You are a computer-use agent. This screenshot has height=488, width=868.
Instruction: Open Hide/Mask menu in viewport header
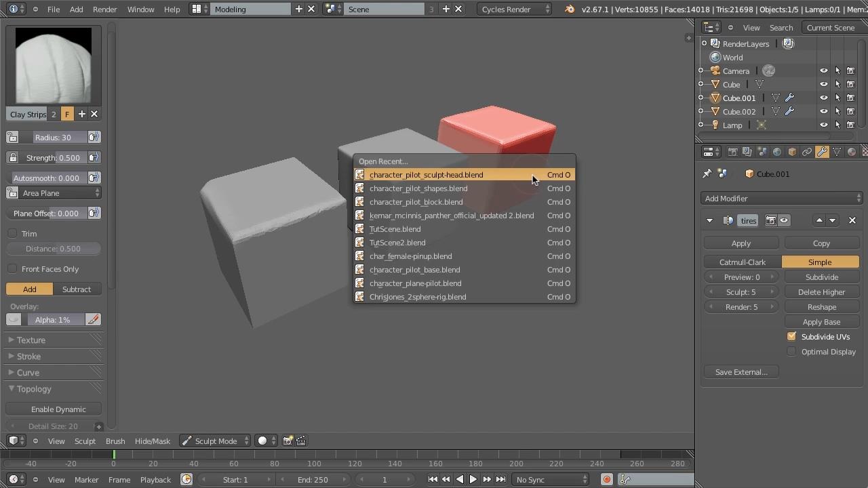(x=153, y=441)
